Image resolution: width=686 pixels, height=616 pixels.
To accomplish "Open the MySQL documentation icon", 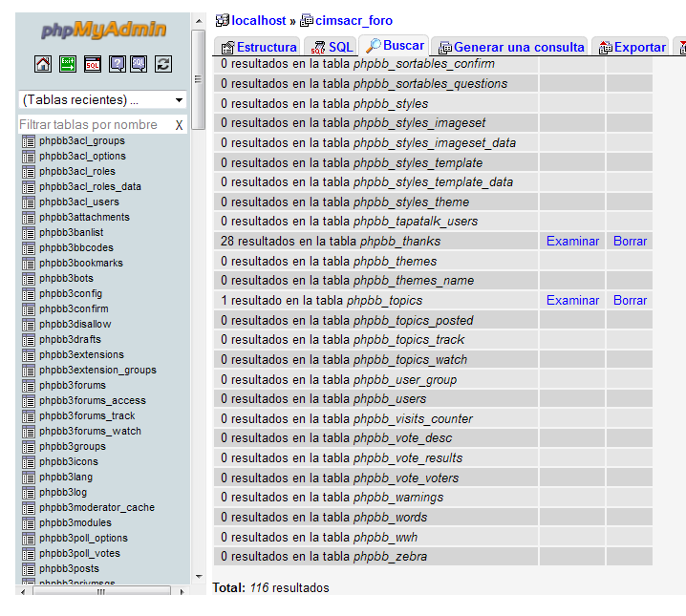I will click(x=139, y=64).
